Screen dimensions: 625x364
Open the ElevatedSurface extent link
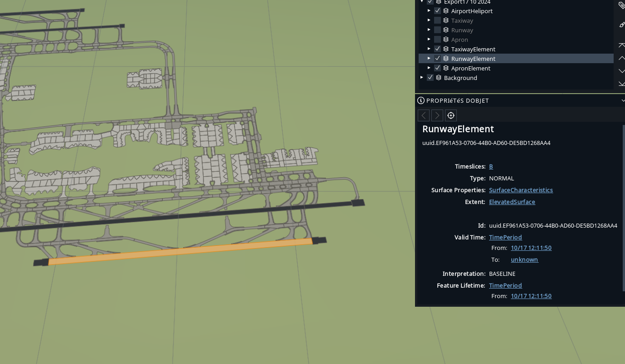(x=512, y=202)
